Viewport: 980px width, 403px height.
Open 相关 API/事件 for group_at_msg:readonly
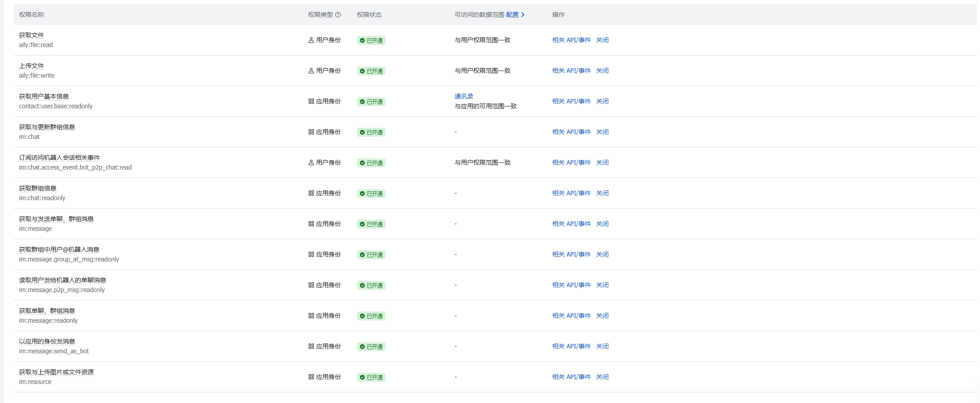571,254
